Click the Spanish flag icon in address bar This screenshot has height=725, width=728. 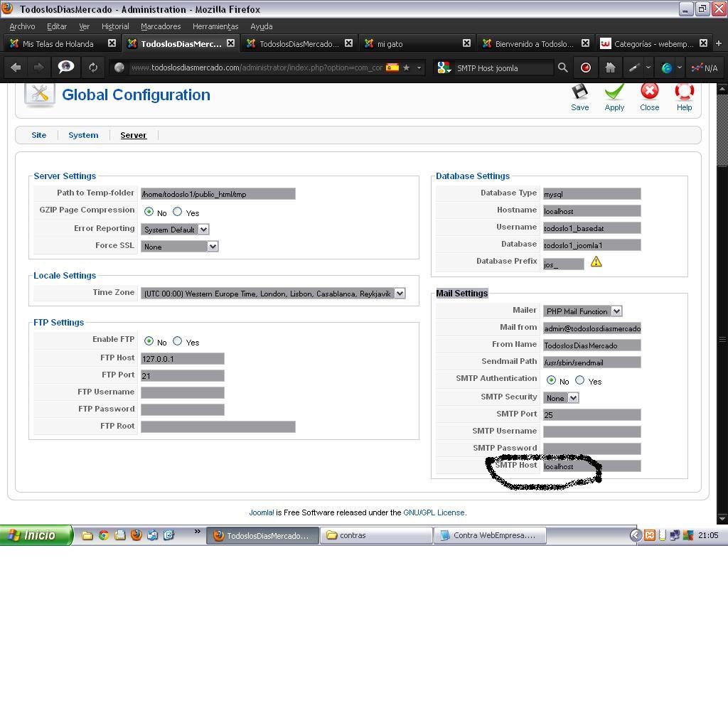pos(392,68)
